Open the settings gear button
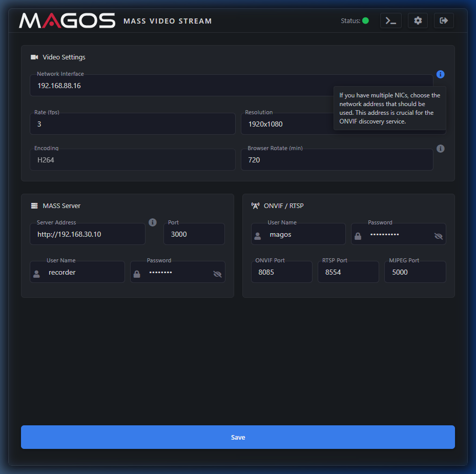 418,20
